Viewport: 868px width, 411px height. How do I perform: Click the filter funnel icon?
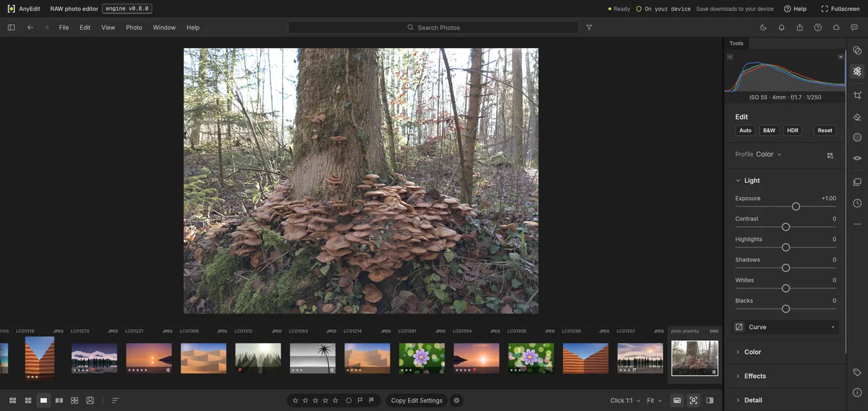pyautogui.click(x=589, y=27)
